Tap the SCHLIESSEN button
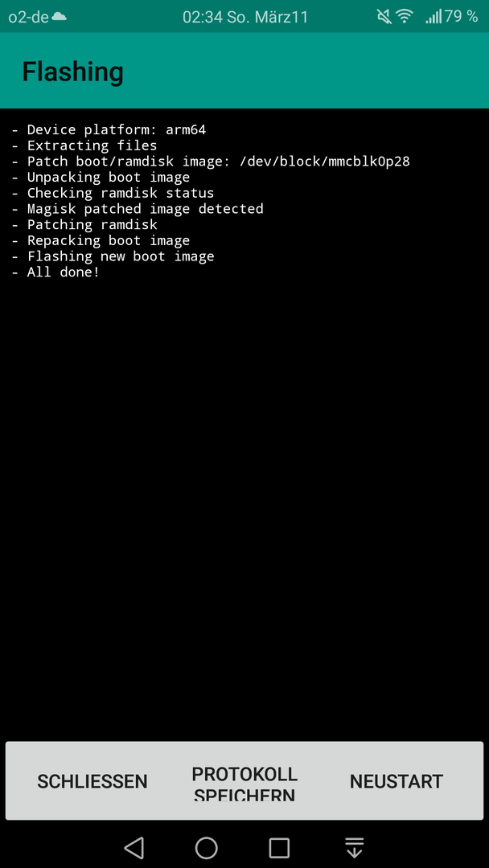 tap(92, 781)
